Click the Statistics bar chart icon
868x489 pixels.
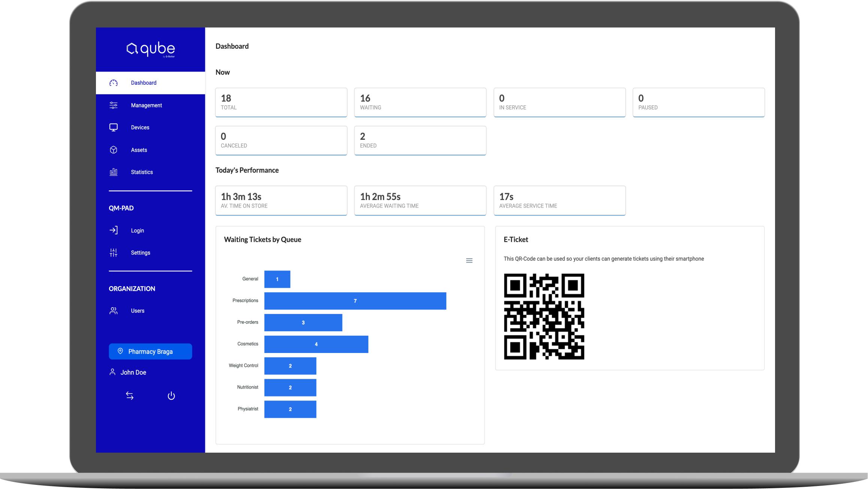pyautogui.click(x=114, y=172)
